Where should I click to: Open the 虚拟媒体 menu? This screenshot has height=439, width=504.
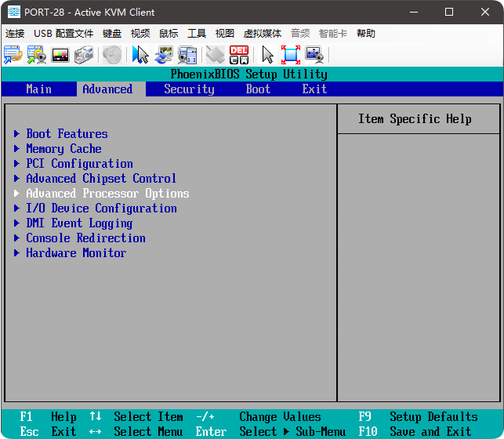(x=263, y=34)
